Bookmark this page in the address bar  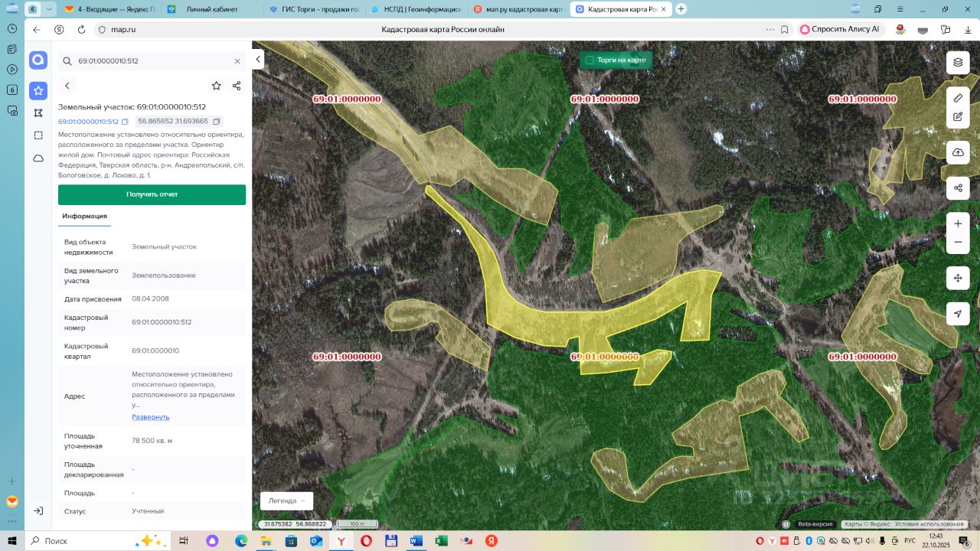point(785,29)
